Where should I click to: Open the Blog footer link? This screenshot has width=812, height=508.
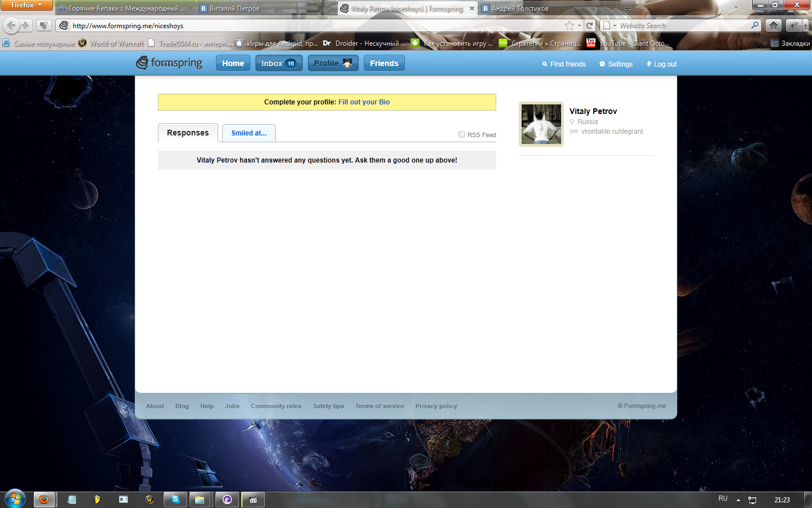(x=182, y=406)
